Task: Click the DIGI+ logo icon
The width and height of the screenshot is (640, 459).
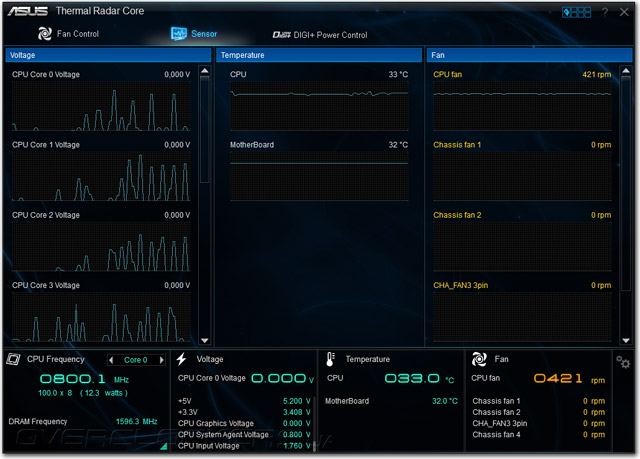Action: (282, 35)
